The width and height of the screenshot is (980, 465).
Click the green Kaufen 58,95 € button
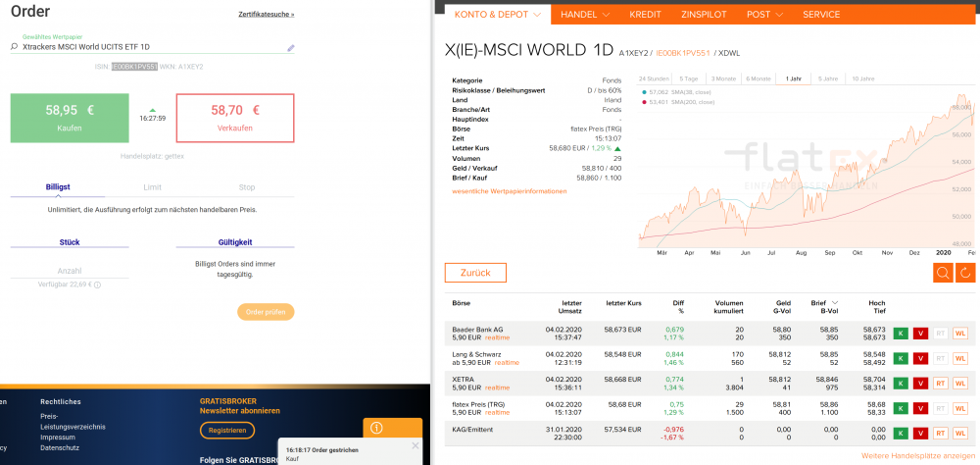(x=70, y=119)
